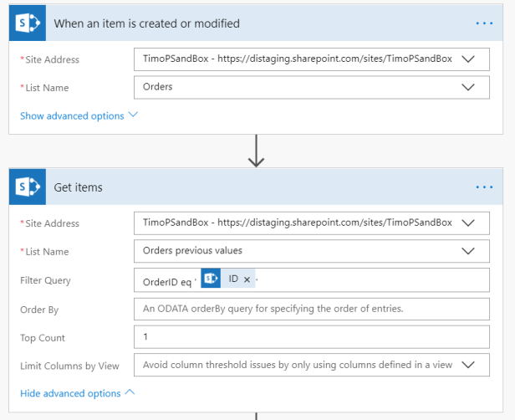The height and width of the screenshot is (420, 515).
Task: Open Site Address dropdown in Get items
Action: (468, 223)
